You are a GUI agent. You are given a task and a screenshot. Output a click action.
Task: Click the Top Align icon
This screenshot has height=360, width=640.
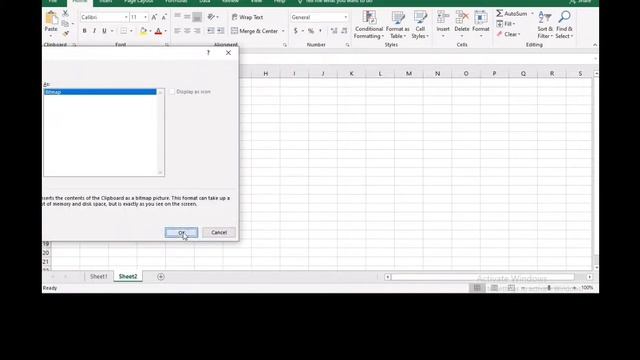pos(178,17)
